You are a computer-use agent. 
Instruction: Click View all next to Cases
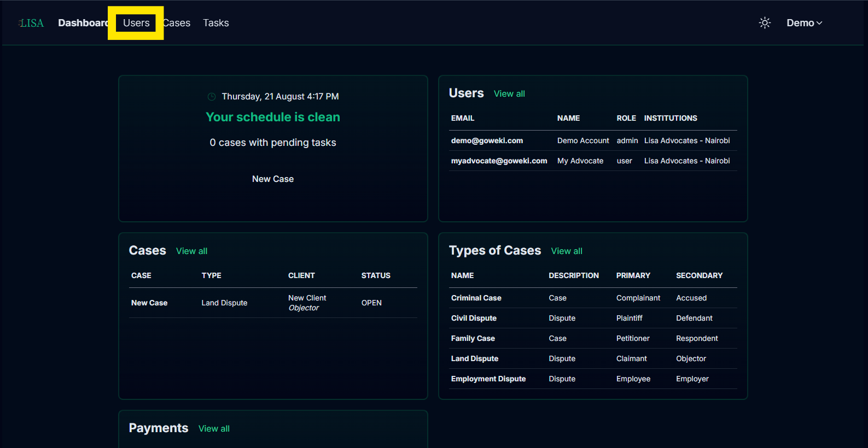click(x=191, y=251)
